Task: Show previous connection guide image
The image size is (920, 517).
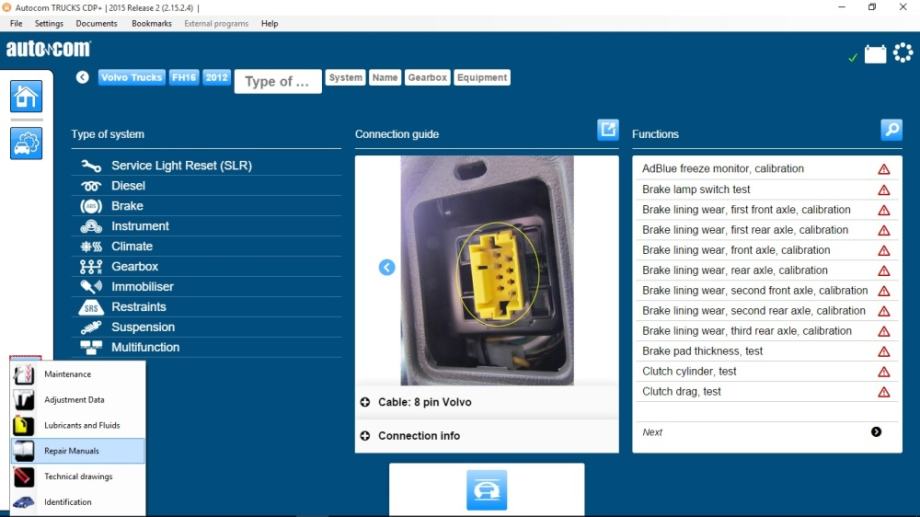Action: coord(387,268)
